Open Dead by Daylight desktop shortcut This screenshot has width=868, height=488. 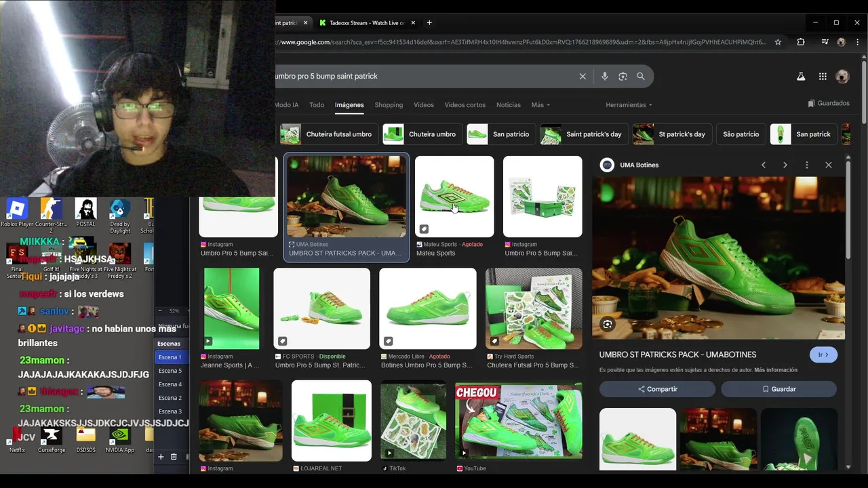pyautogui.click(x=120, y=216)
